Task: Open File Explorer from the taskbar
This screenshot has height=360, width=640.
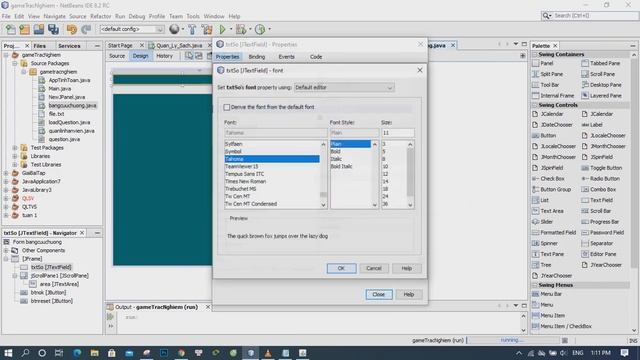Action: (94, 353)
